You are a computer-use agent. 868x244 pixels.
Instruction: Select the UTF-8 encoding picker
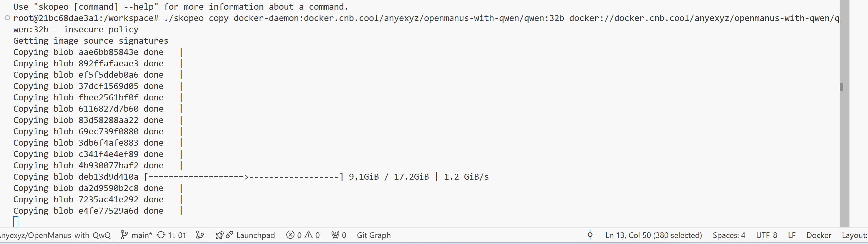point(767,235)
